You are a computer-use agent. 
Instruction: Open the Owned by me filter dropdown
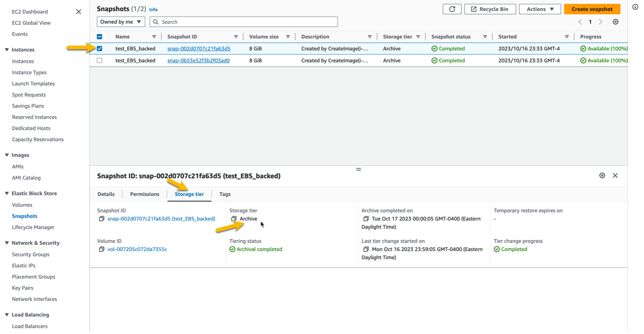120,21
